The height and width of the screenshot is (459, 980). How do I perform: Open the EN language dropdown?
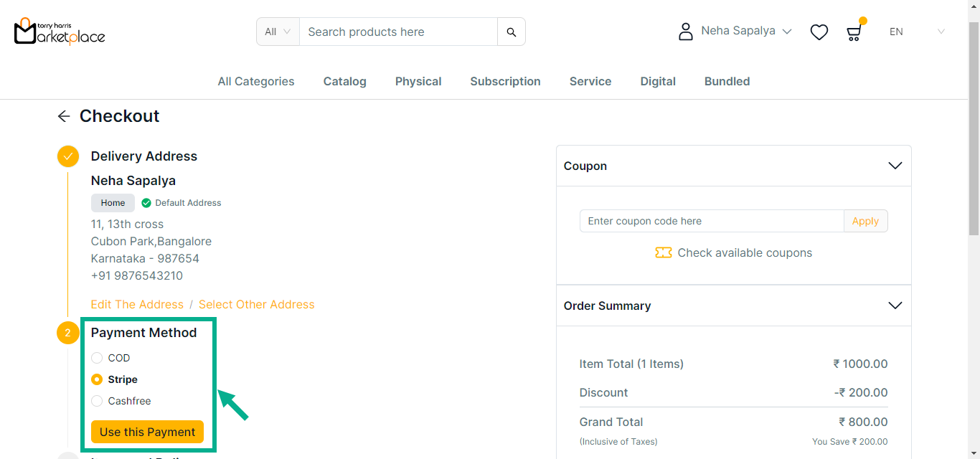(917, 32)
